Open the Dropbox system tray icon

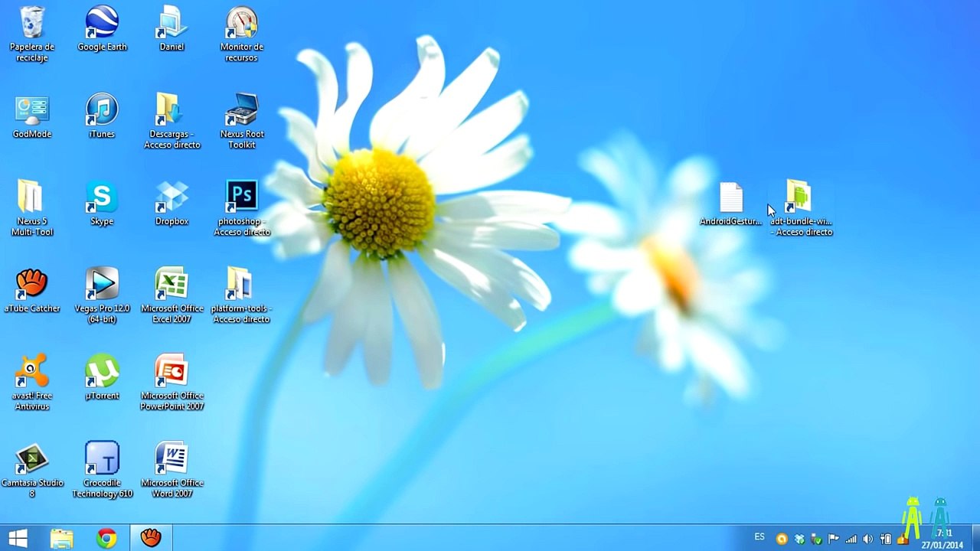click(x=799, y=540)
